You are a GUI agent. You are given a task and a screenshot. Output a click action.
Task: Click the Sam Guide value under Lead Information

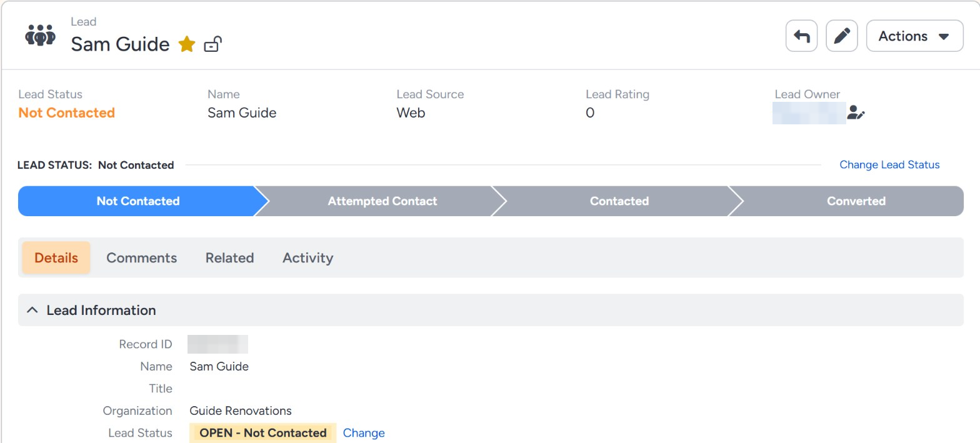click(x=219, y=367)
